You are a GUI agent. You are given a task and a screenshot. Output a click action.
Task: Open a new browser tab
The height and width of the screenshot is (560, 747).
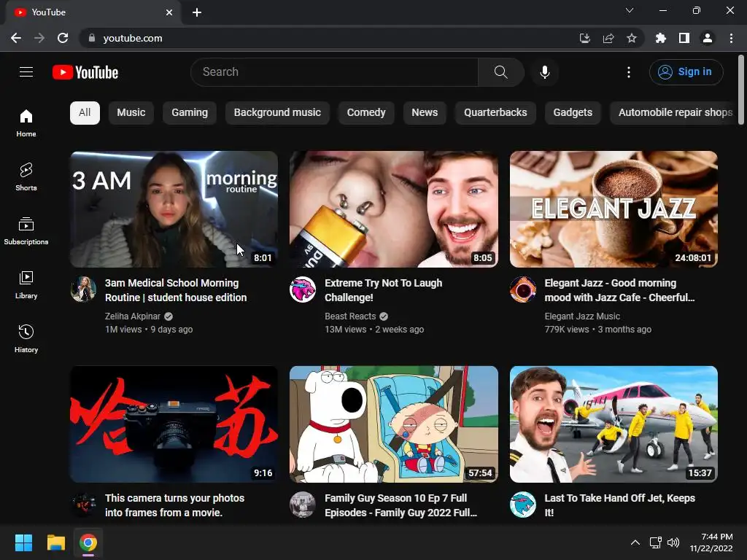point(197,12)
